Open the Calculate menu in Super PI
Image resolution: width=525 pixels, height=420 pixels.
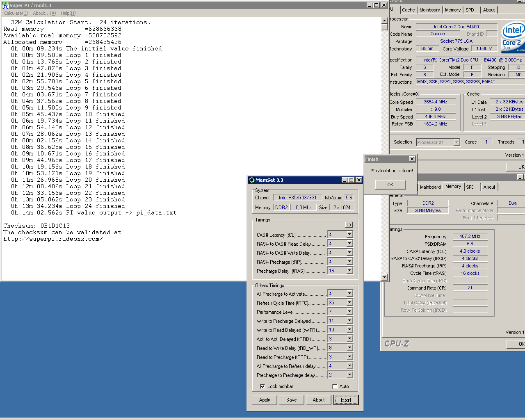16,13
